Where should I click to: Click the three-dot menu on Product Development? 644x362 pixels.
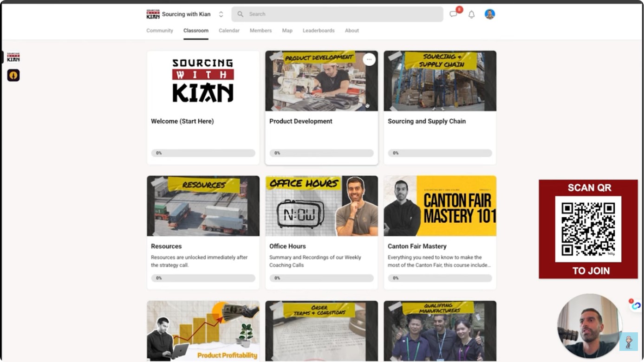(x=369, y=59)
